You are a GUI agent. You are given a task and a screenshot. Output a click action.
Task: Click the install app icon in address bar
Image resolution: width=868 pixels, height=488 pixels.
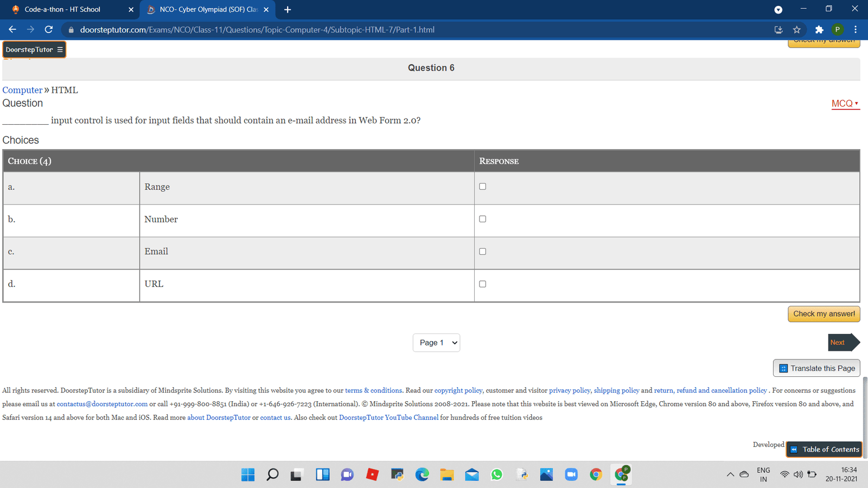tap(778, 30)
